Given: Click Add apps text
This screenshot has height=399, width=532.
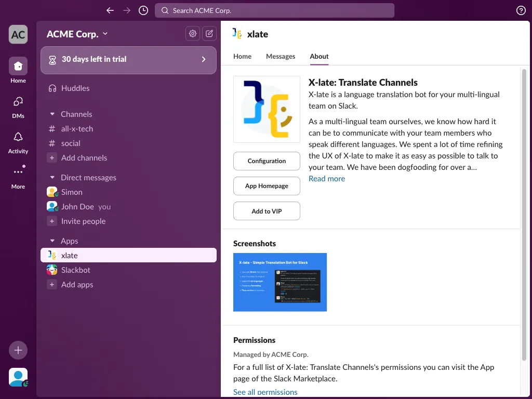Looking at the screenshot, I should click(x=77, y=285).
